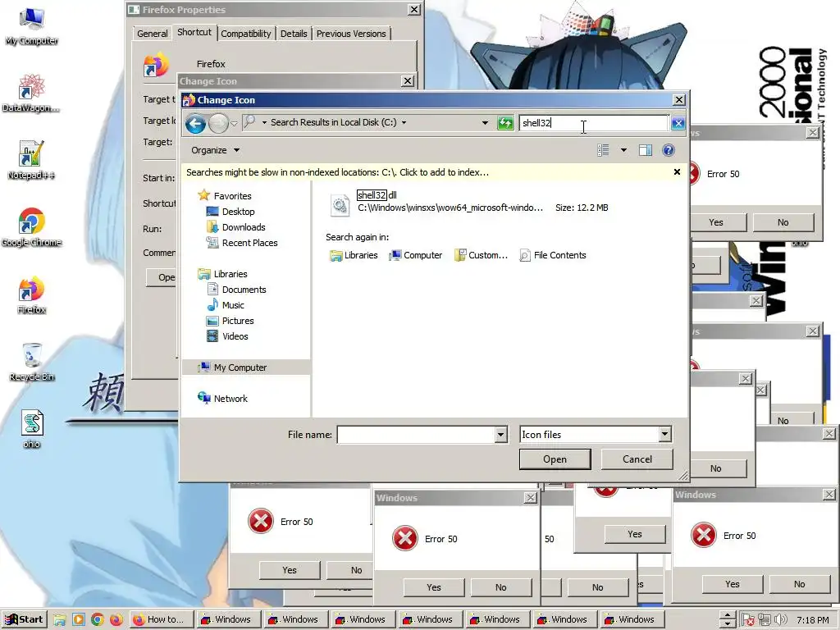Open the Action Center flag tray icon
The width and height of the screenshot is (840, 630).
pos(748,620)
